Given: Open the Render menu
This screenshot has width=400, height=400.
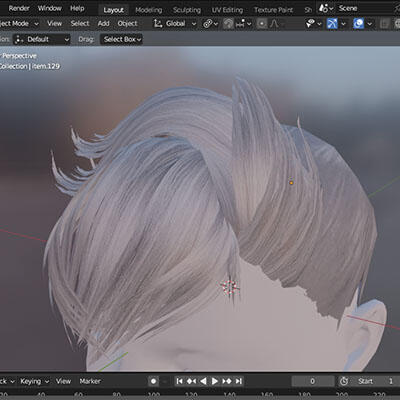Looking at the screenshot, I should pos(19,8).
